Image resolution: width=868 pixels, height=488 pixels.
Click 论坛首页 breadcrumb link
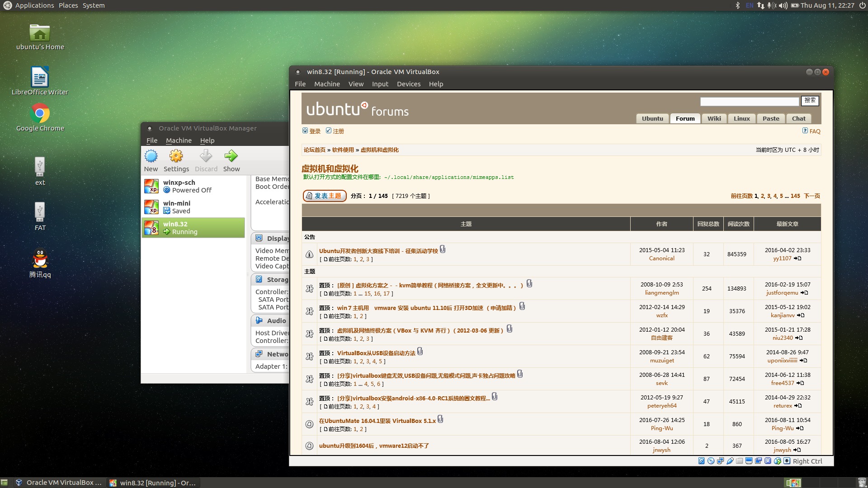coord(315,150)
